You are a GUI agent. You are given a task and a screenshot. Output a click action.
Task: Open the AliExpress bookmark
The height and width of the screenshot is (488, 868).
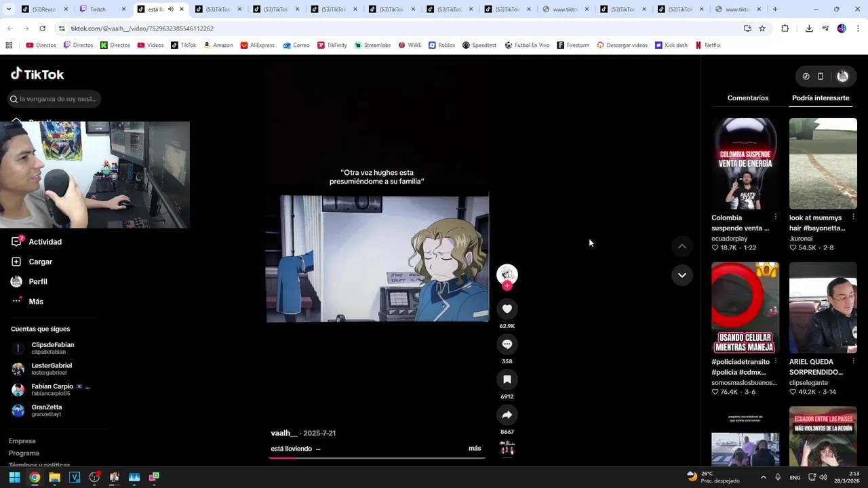coord(257,45)
